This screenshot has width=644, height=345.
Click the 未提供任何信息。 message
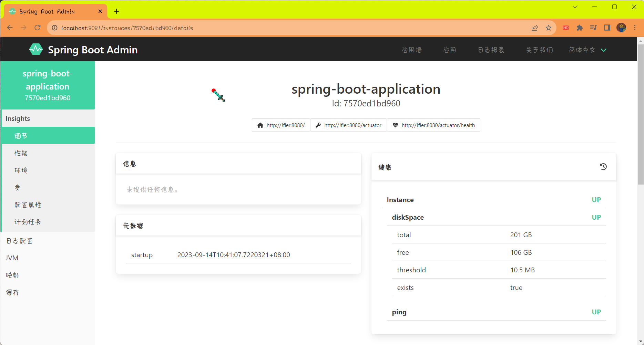coord(153,189)
